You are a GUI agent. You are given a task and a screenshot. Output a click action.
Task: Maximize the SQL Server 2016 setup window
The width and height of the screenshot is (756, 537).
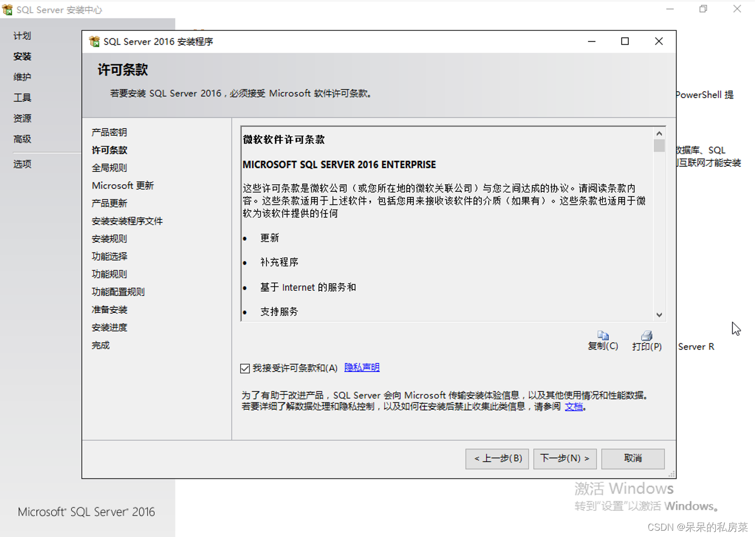tap(625, 41)
